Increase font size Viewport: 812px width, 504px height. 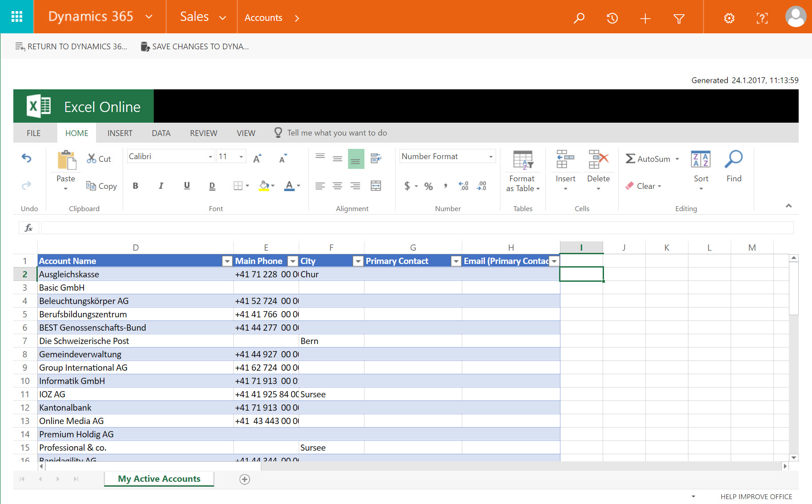pos(257,158)
